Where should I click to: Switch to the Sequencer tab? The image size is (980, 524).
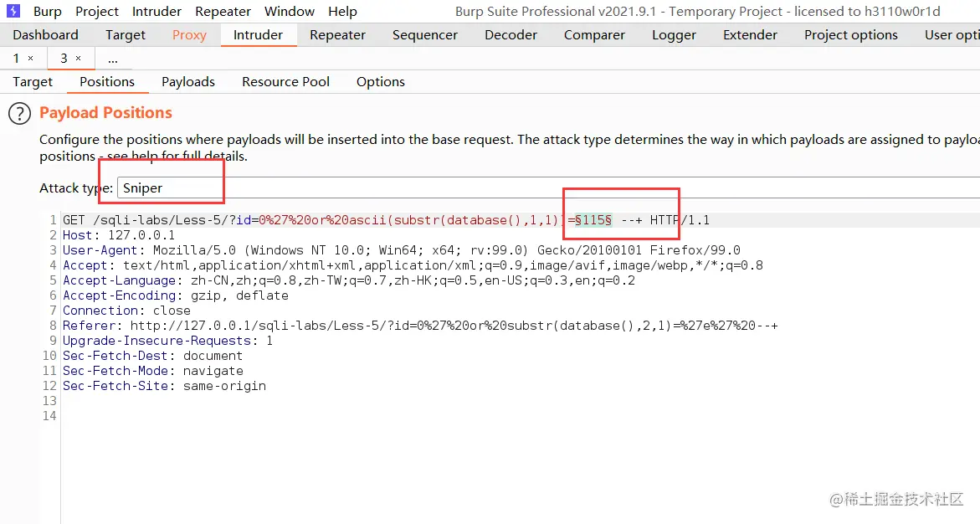point(425,35)
